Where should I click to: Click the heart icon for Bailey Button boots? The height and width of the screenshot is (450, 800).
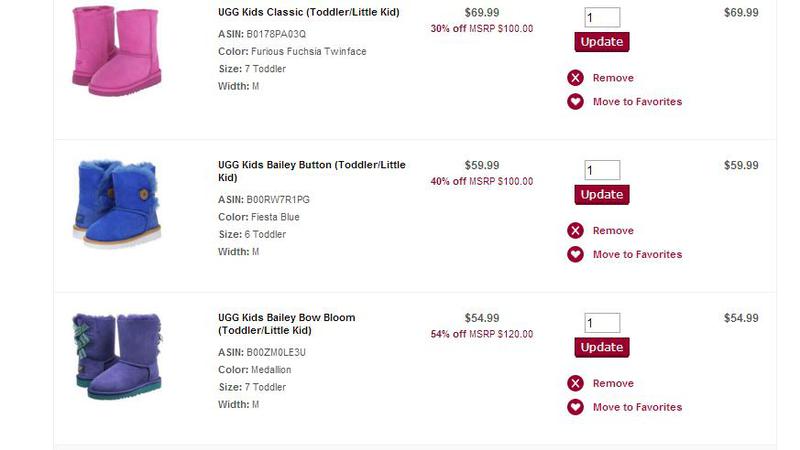click(x=575, y=255)
